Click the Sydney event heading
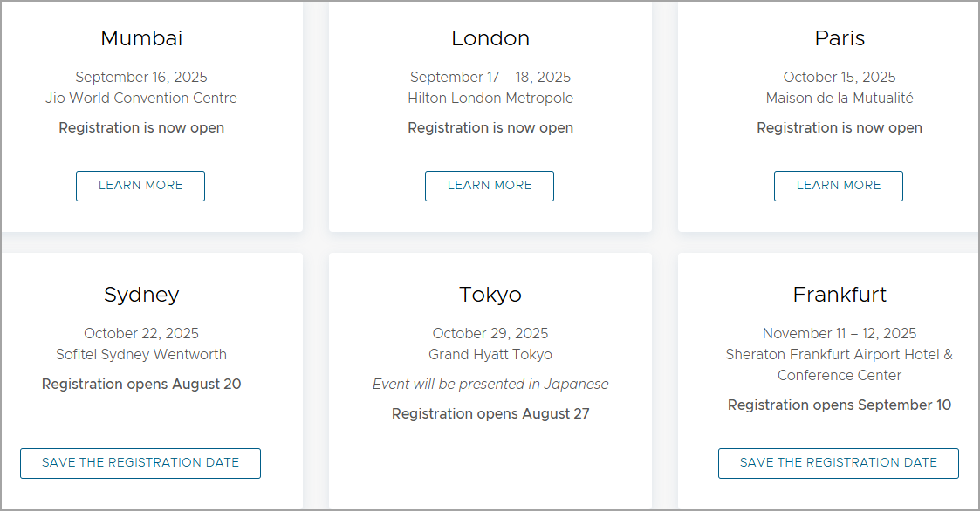 141,295
